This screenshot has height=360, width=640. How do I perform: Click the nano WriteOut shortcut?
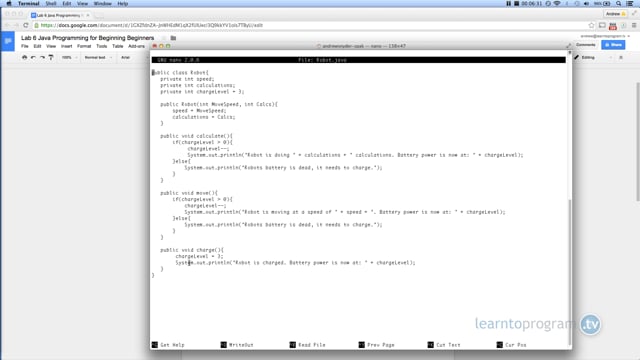[x=237, y=345]
